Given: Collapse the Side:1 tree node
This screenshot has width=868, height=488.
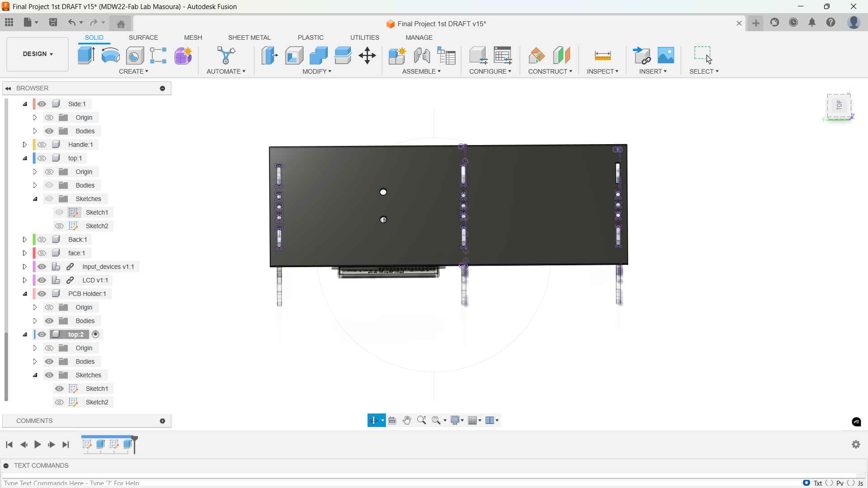Looking at the screenshot, I should (x=25, y=104).
